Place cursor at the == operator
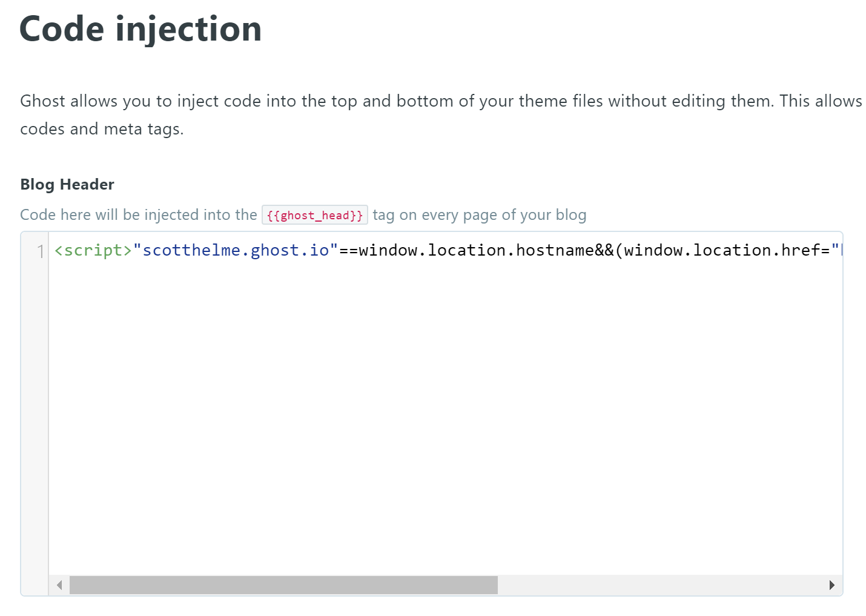This screenshot has width=866, height=616. click(x=348, y=250)
